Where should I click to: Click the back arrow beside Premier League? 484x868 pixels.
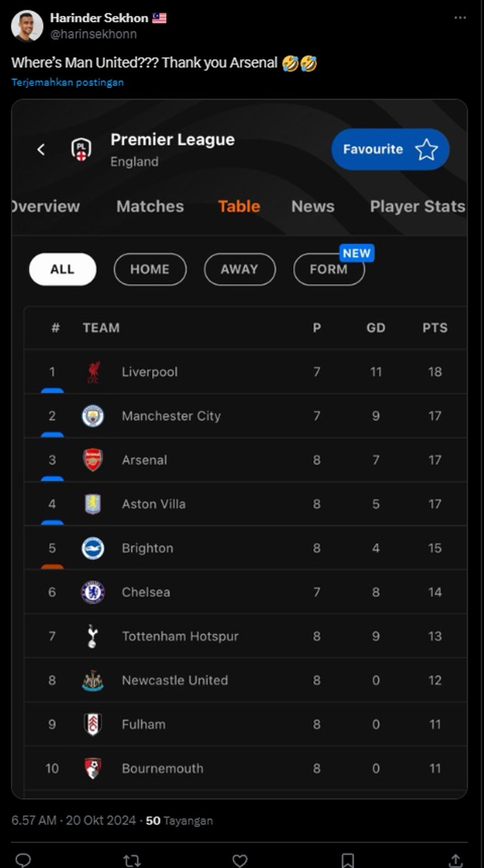tap(41, 149)
